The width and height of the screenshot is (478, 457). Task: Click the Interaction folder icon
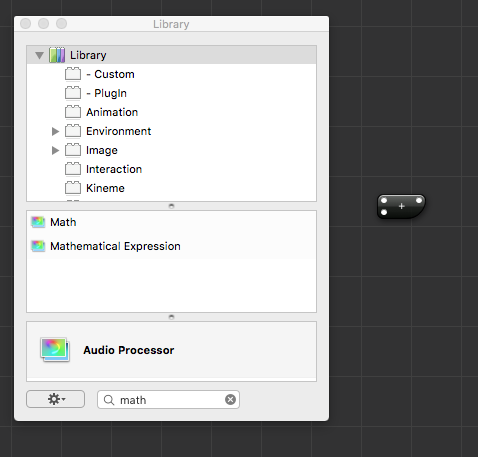point(73,169)
